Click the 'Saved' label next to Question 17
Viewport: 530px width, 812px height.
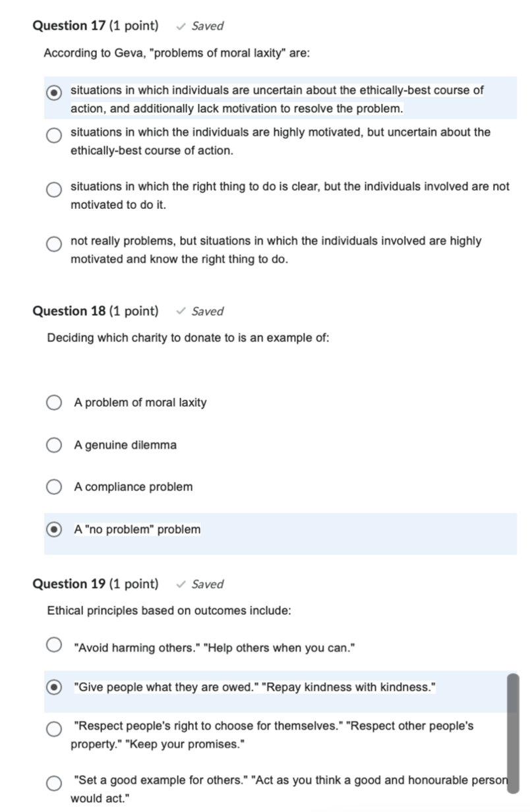click(207, 26)
